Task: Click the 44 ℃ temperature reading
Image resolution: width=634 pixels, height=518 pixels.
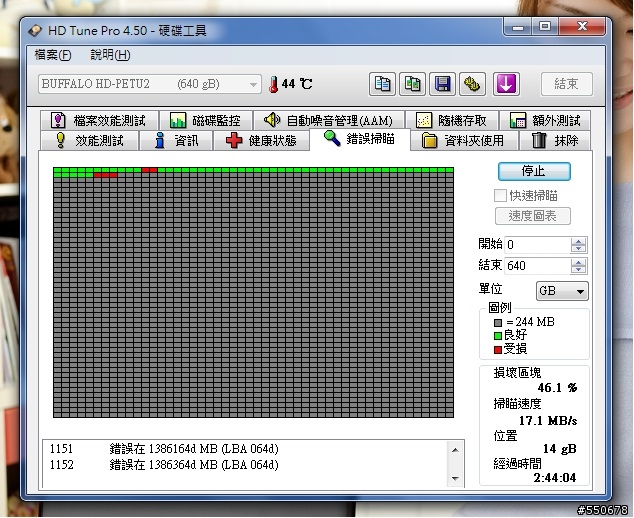Action: [297, 84]
